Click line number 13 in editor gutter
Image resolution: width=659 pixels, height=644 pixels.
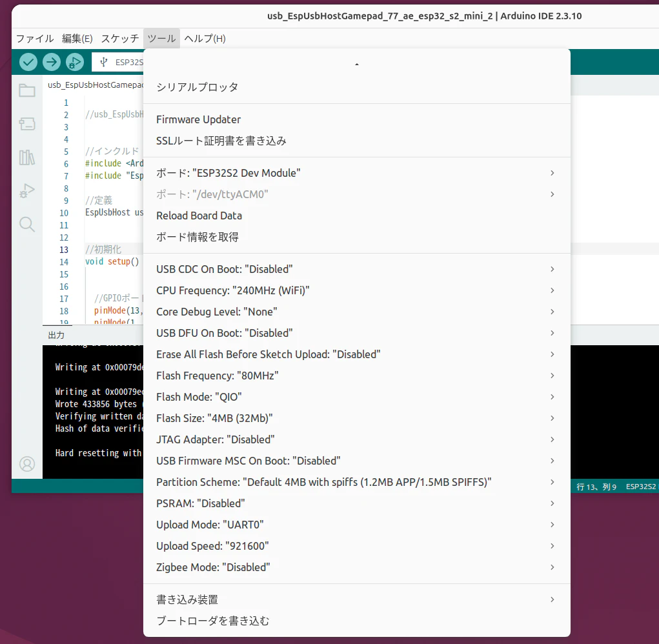(64, 250)
